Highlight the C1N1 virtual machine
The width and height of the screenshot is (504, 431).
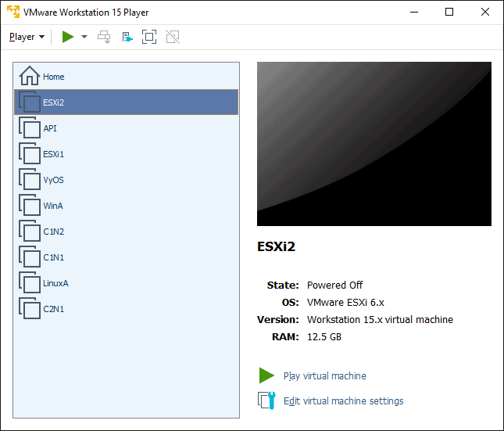53,257
